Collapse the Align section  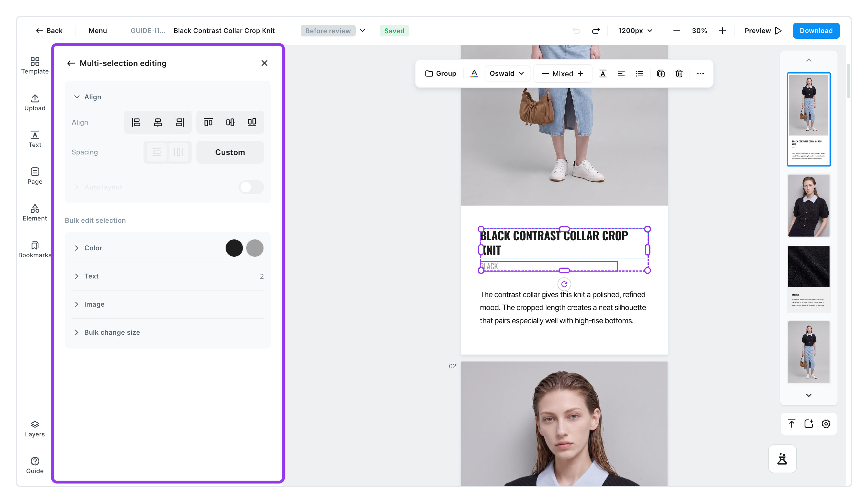tap(77, 97)
